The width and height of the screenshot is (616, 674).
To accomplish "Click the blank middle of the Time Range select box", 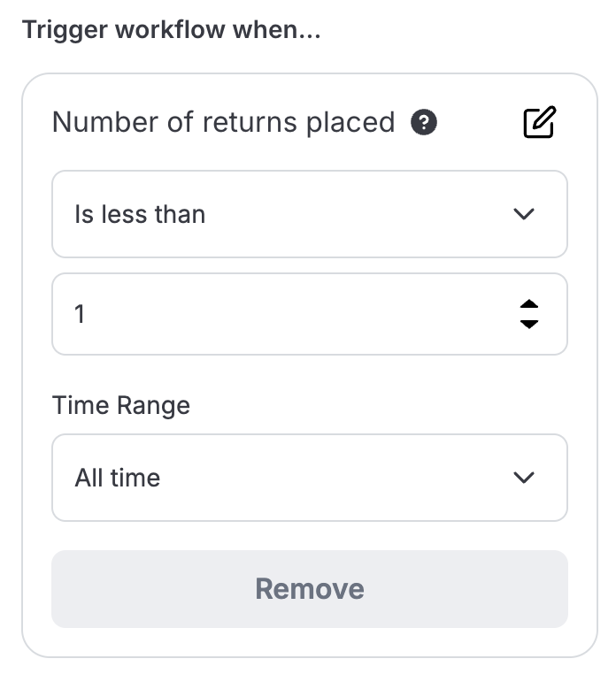I will tap(336, 478).
